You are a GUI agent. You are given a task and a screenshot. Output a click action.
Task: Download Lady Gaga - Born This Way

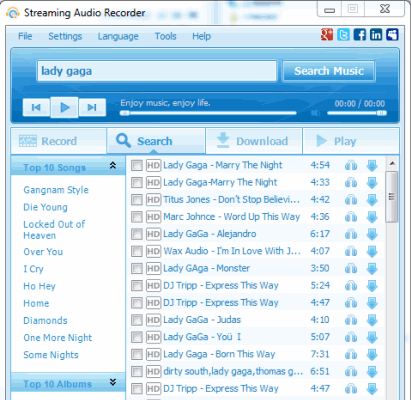372,354
